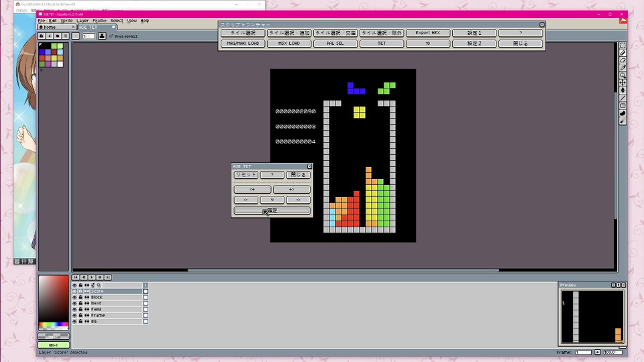Select the Rectangular Marquee tool

(x=623, y=46)
